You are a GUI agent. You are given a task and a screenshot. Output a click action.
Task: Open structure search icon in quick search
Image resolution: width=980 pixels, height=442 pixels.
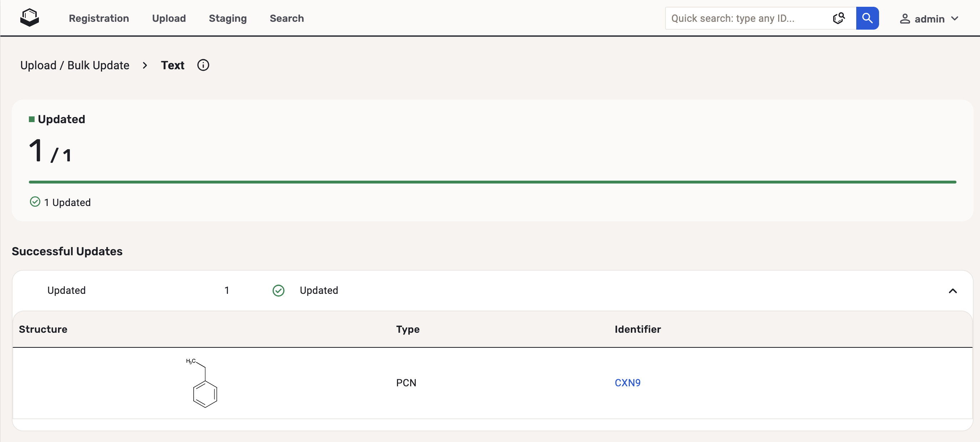(x=838, y=18)
